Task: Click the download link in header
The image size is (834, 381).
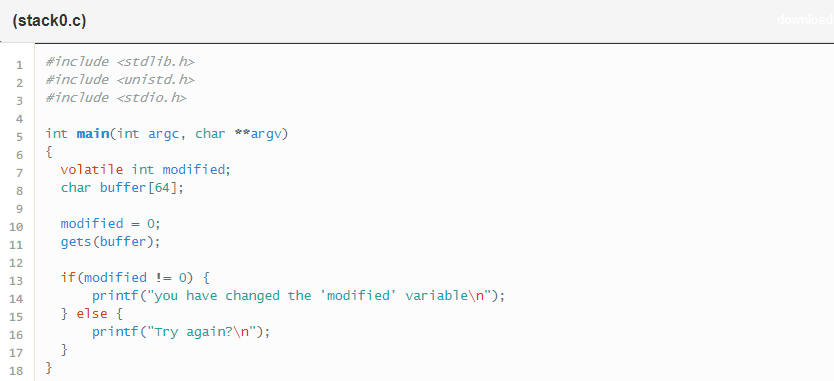Action: (805, 20)
